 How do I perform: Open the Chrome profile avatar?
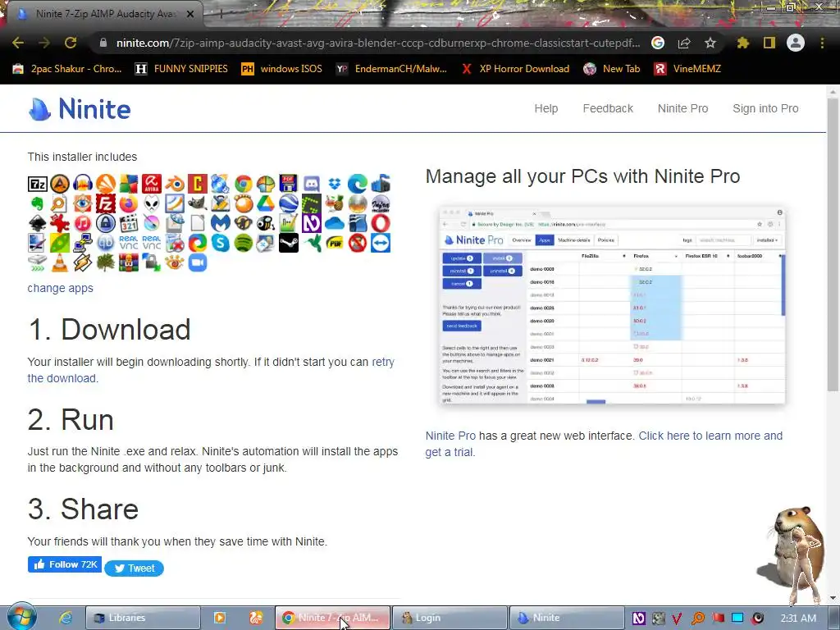[796, 43]
